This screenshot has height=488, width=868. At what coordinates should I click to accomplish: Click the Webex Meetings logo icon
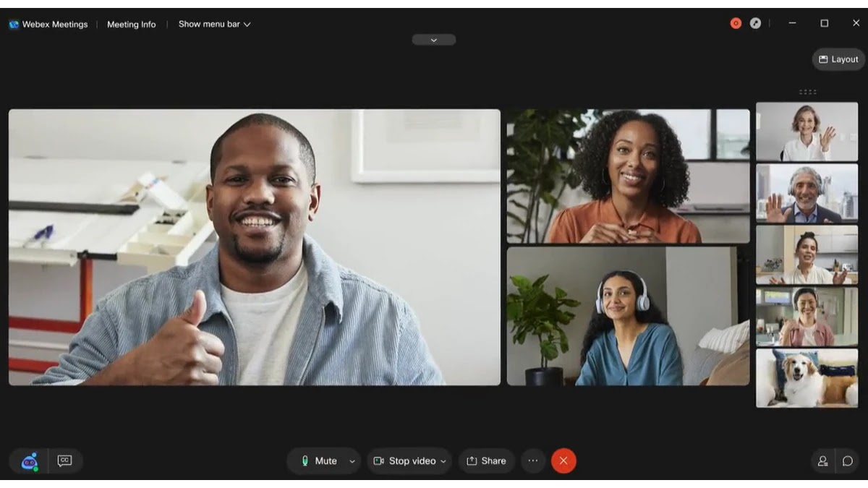coord(14,24)
